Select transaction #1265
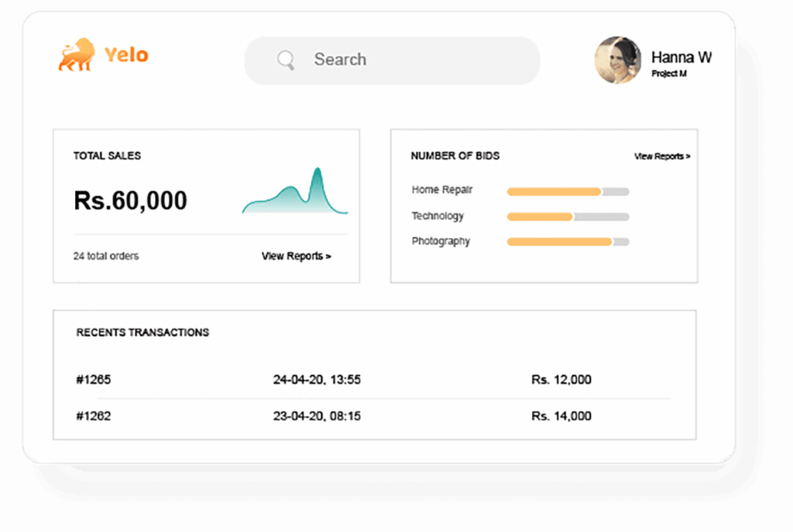 click(94, 379)
